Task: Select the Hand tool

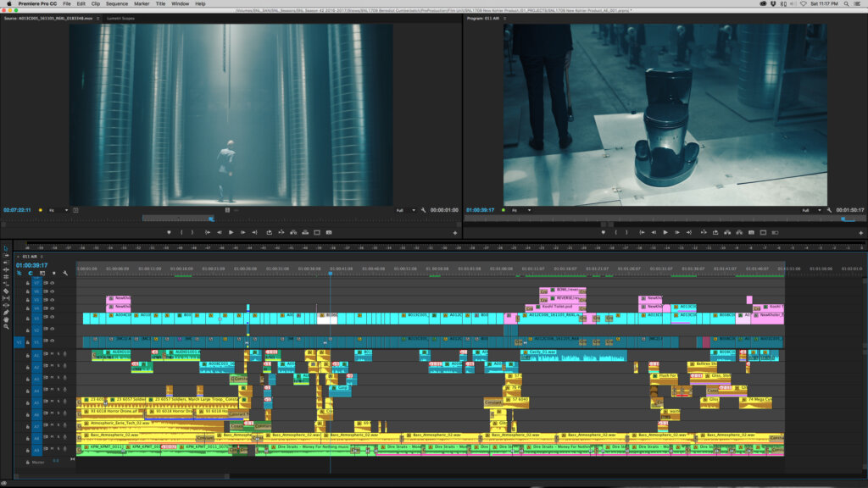Action: point(6,319)
